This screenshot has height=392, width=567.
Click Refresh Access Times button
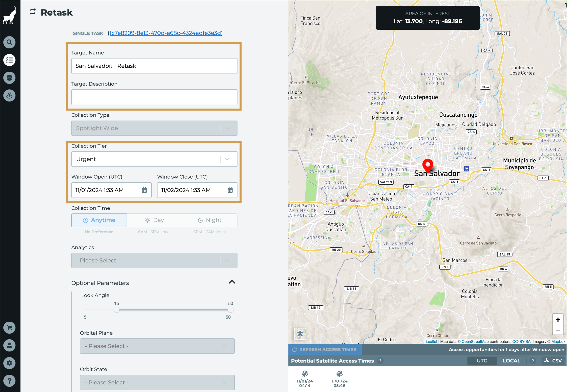[x=325, y=349]
